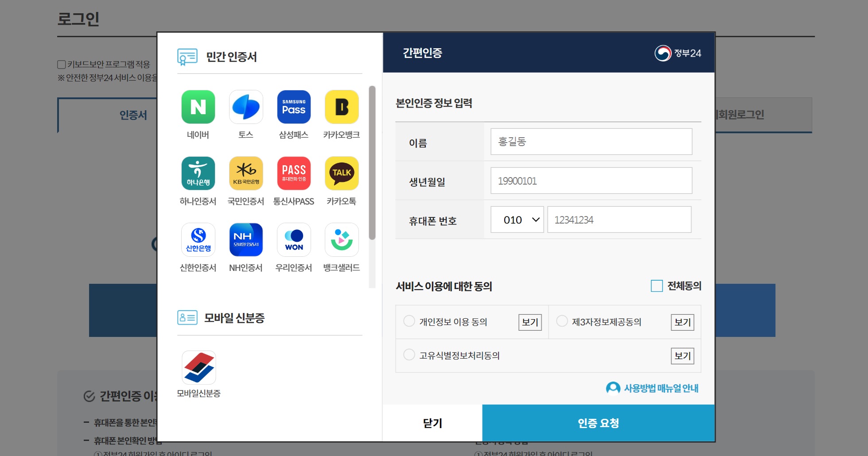
Task: Click the 본인인증 정보 입력 heading
Action: pyautogui.click(x=434, y=103)
